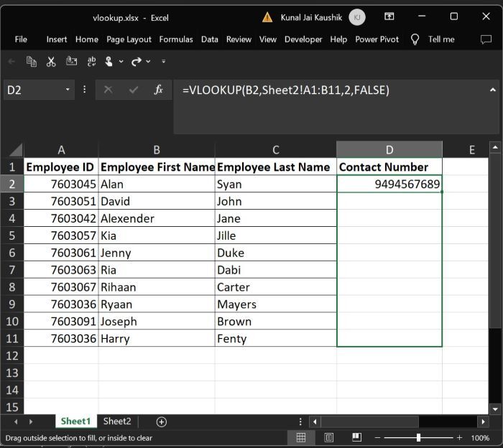Click the cell with 7603091
Viewport: 503px width, 448px height.
pyautogui.click(x=61, y=321)
